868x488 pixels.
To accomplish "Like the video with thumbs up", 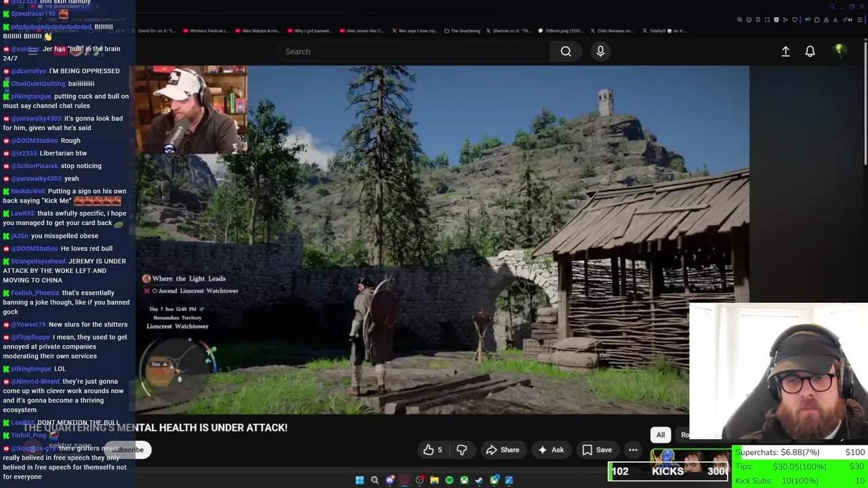I will [432, 450].
